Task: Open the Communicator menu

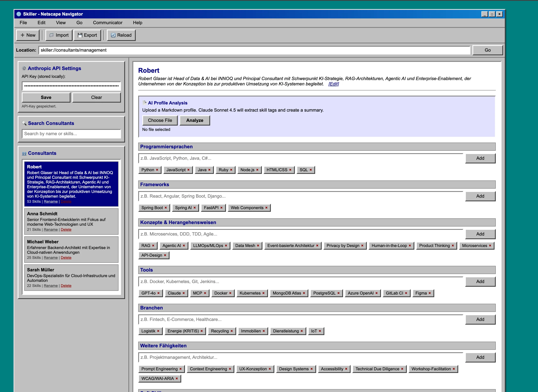Action: tap(108, 23)
